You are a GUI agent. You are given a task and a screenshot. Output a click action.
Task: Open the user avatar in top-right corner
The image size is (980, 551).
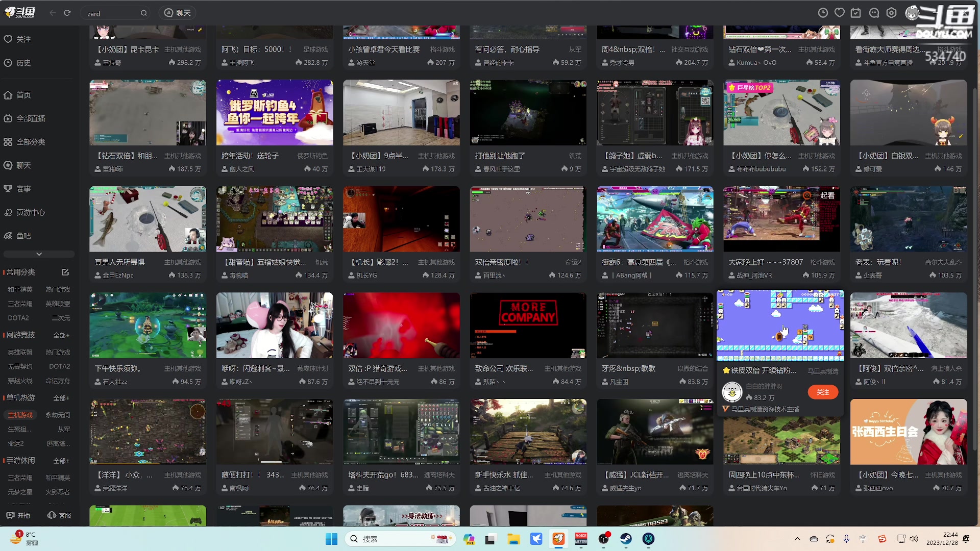pyautogui.click(x=912, y=13)
